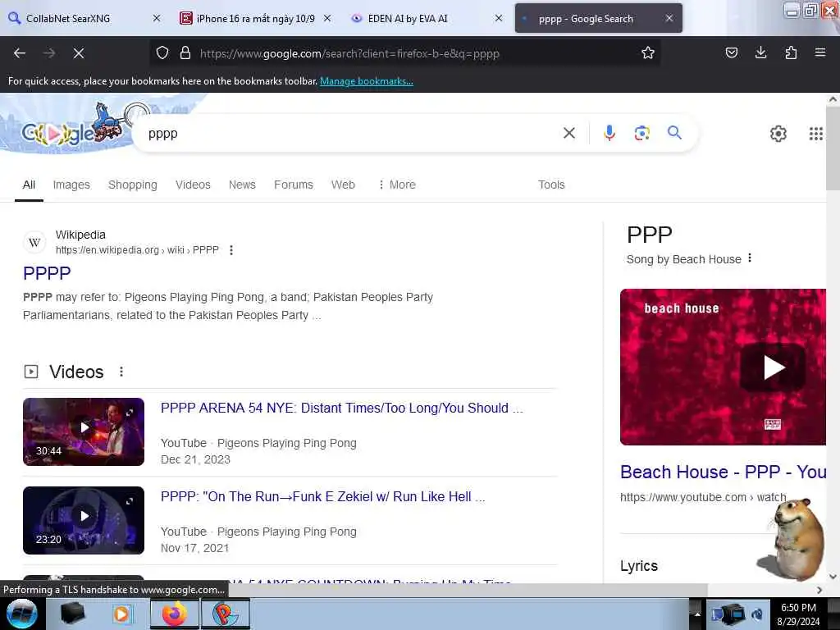The image size is (840, 630).
Task: Open Beach House - PPP YouTube link
Action: (x=723, y=472)
